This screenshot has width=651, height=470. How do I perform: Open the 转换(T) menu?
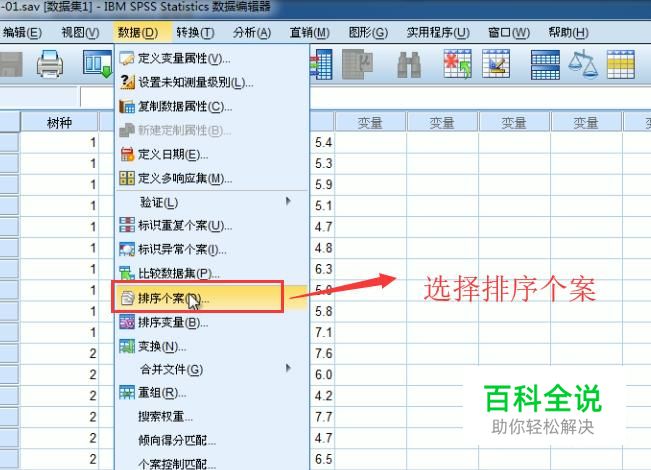[x=195, y=32]
